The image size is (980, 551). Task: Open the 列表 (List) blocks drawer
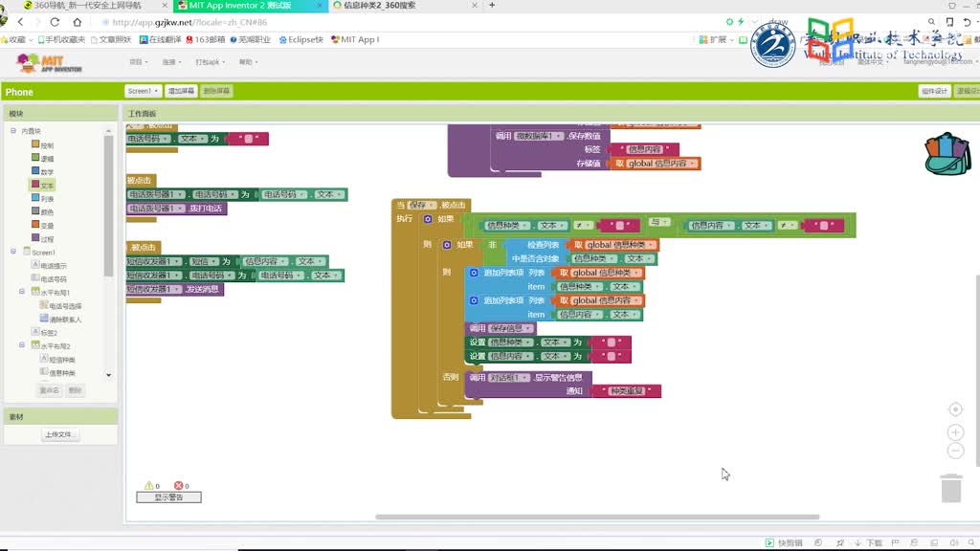point(42,198)
